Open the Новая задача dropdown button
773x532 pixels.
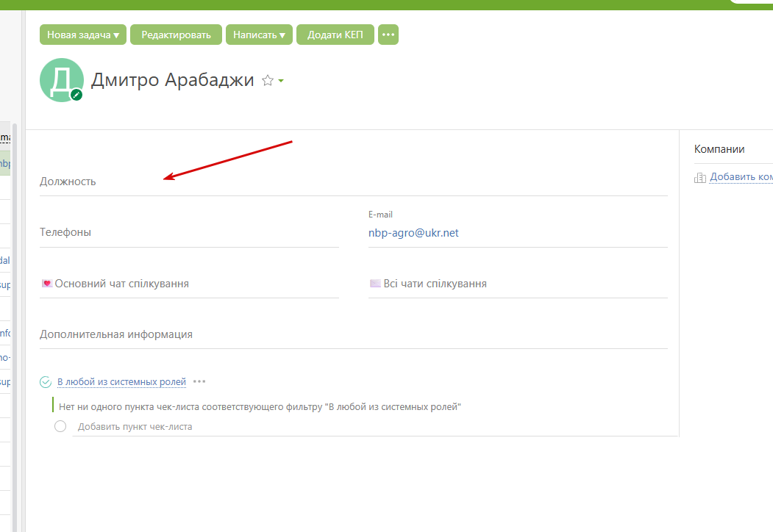pos(83,35)
